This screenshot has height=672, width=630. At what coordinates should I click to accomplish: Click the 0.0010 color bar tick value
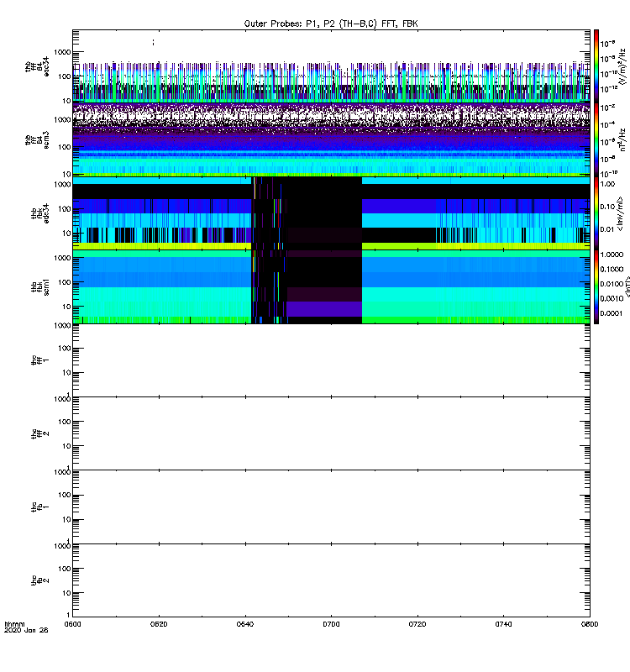(x=612, y=298)
